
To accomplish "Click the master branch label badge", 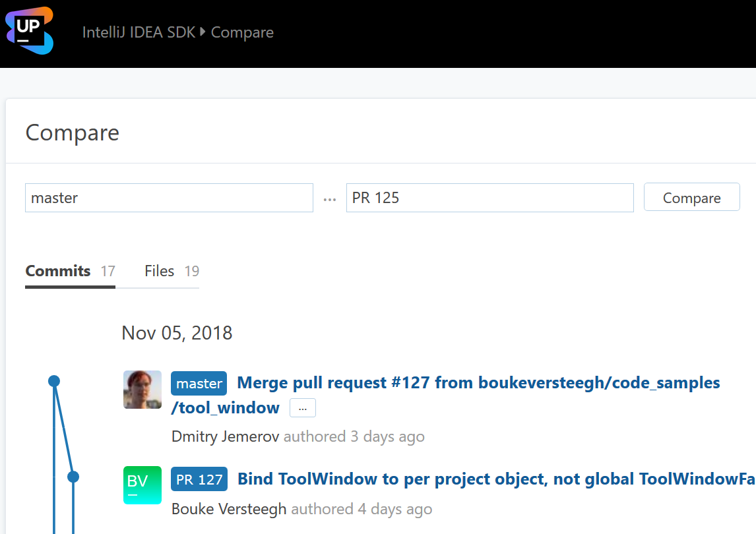I will pyautogui.click(x=199, y=383).
